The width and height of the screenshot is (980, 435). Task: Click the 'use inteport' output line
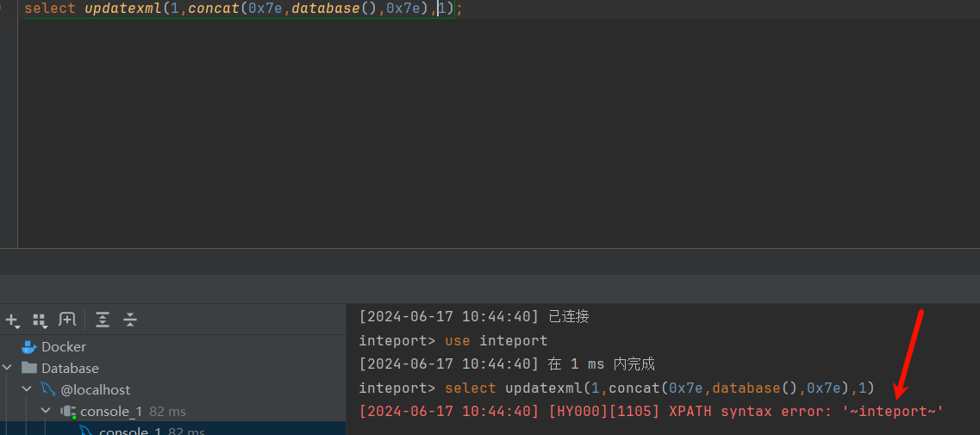pyautogui.click(x=453, y=340)
